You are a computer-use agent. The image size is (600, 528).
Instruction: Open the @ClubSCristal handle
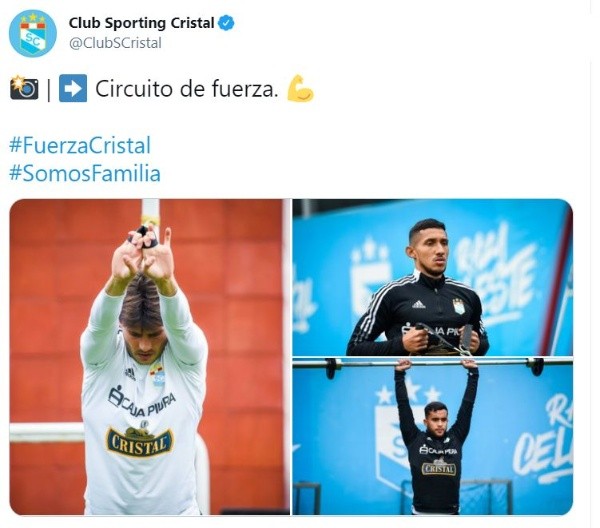(115, 43)
